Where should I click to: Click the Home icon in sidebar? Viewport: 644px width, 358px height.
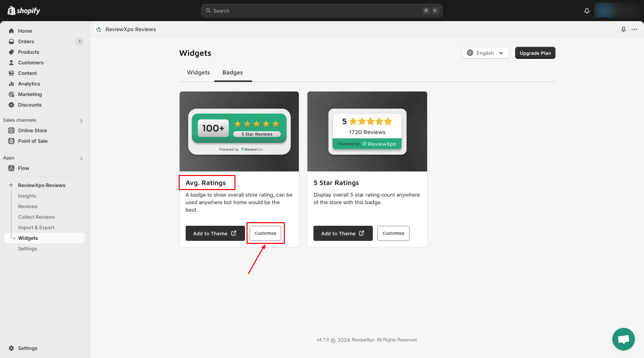click(12, 31)
